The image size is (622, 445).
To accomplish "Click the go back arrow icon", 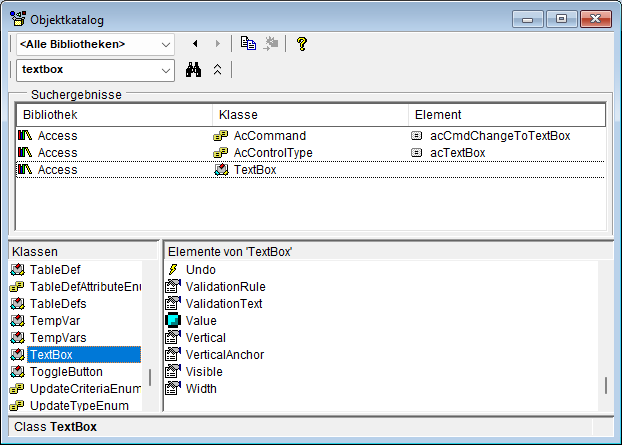I will (x=195, y=44).
